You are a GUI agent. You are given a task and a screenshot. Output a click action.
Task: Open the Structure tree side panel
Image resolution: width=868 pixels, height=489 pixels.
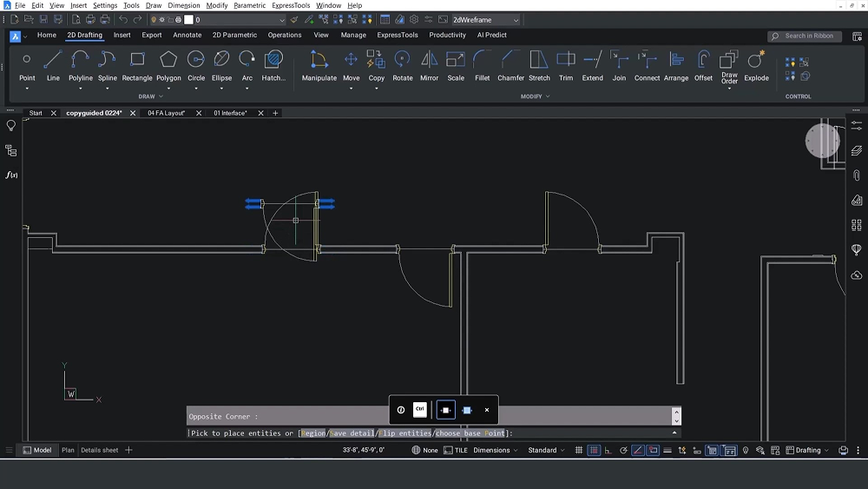coord(11,150)
